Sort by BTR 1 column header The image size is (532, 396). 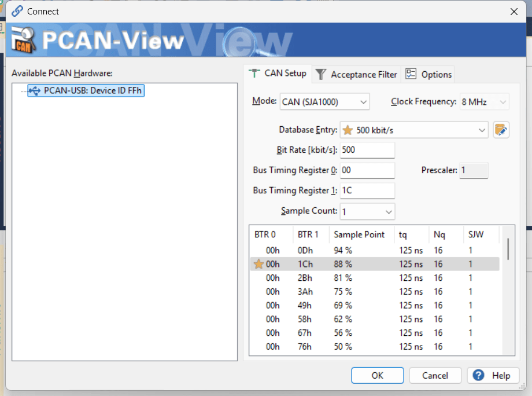click(311, 234)
